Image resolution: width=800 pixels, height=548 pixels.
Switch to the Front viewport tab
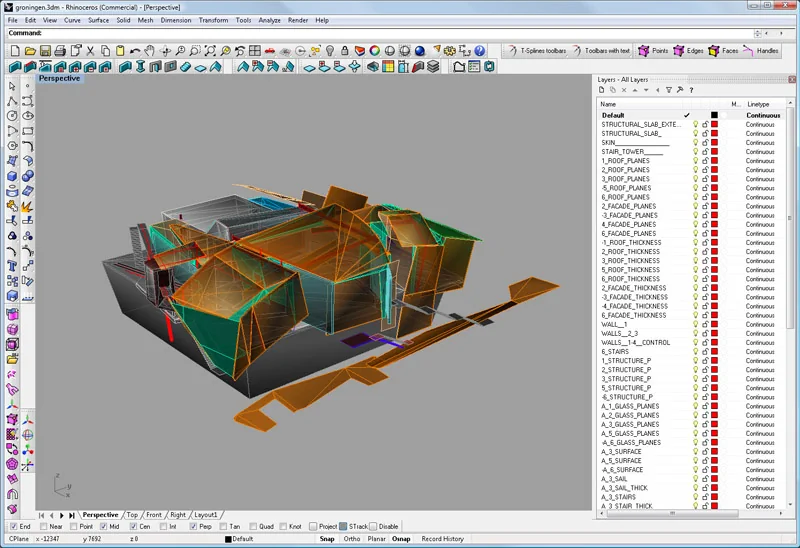click(x=154, y=514)
